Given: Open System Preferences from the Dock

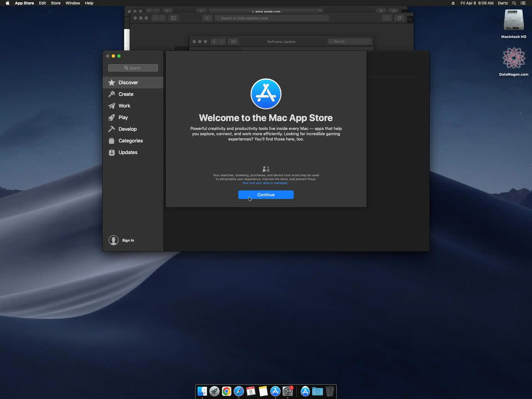Looking at the screenshot, I should [x=288, y=391].
